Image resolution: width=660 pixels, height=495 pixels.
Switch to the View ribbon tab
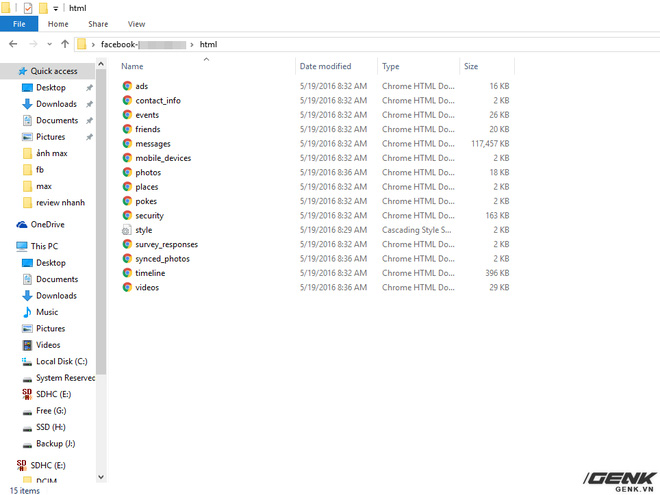(136, 24)
